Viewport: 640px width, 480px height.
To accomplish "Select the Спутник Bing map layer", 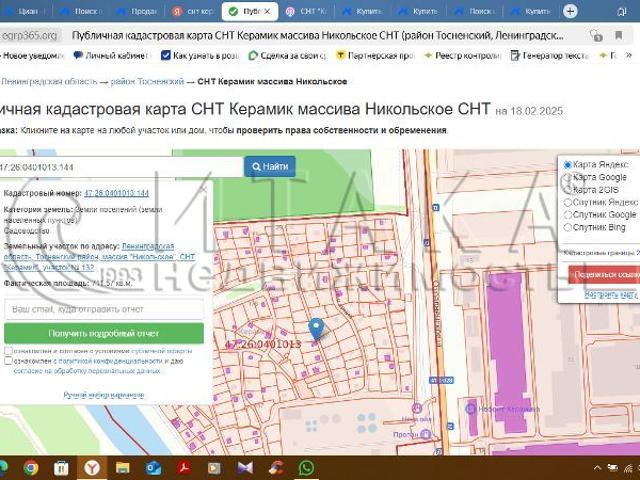I will tap(568, 227).
